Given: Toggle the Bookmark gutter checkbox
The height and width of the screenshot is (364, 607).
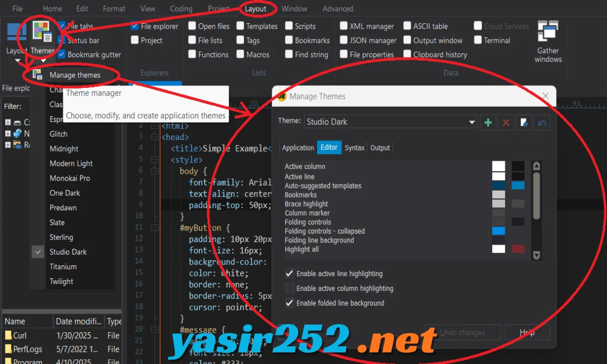Looking at the screenshot, I should pos(62,54).
